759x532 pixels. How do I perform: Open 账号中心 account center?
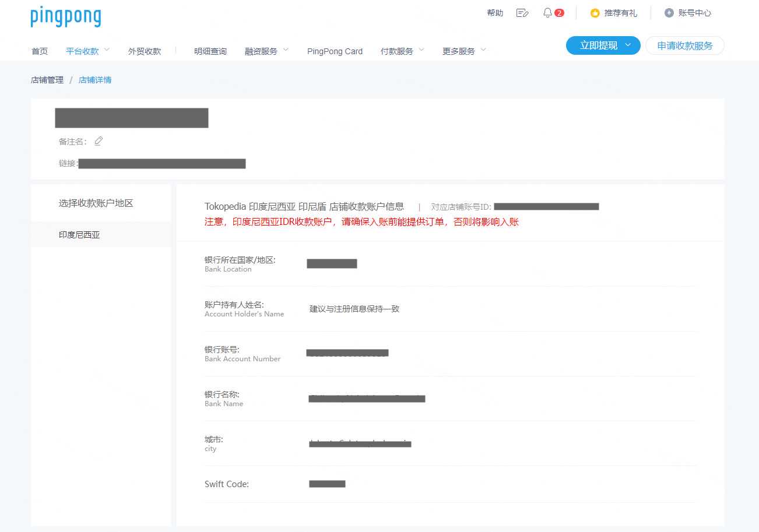(695, 13)
